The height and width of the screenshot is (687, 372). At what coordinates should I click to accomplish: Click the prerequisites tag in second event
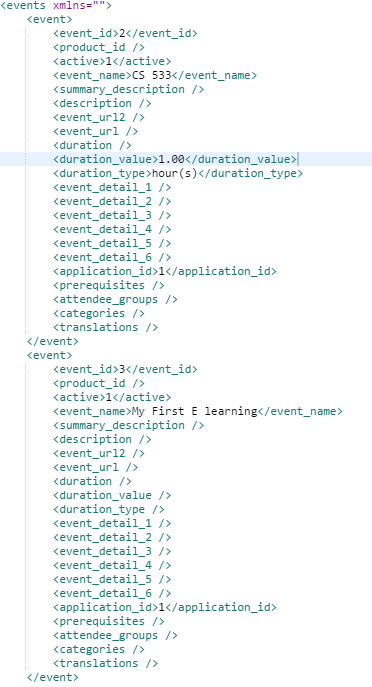tap(109, 621)
